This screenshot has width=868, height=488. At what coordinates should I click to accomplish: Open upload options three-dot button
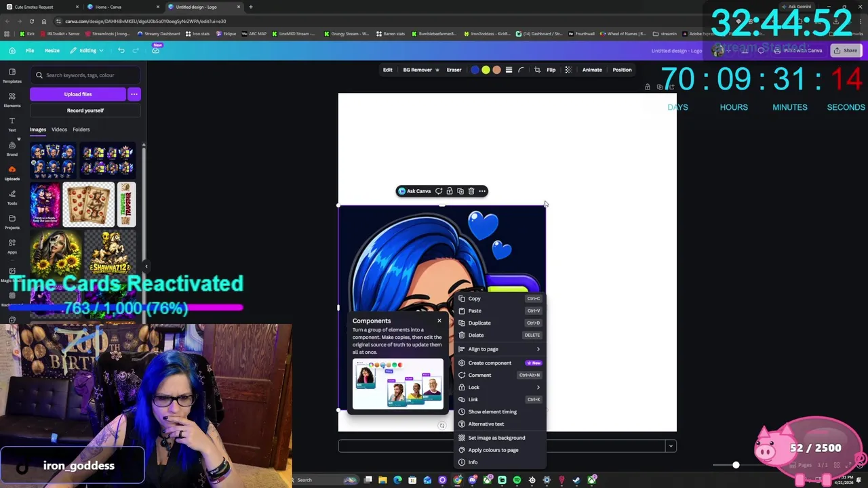click(x=134, y=94)
